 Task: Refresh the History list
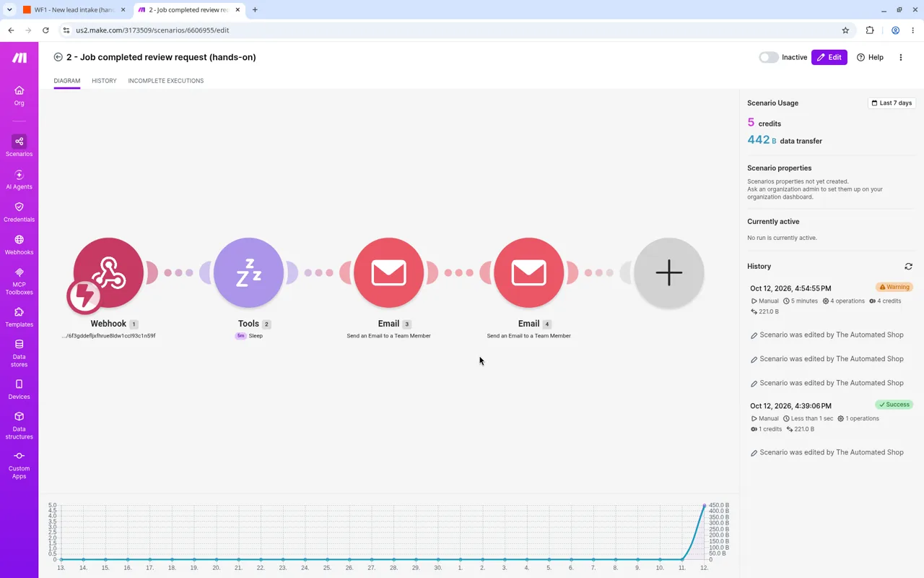point(908,267)
